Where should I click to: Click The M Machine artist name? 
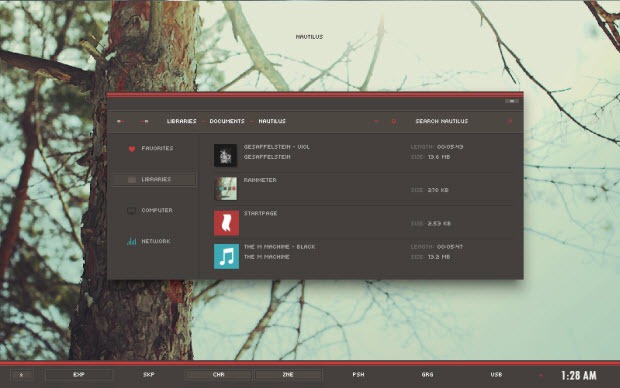[x=267, y=257]
